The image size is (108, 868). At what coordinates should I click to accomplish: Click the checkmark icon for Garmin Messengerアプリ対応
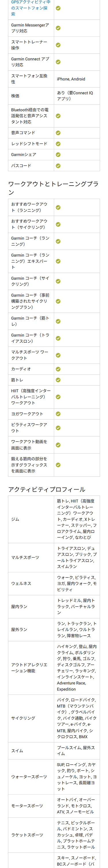tap(58, 28)
